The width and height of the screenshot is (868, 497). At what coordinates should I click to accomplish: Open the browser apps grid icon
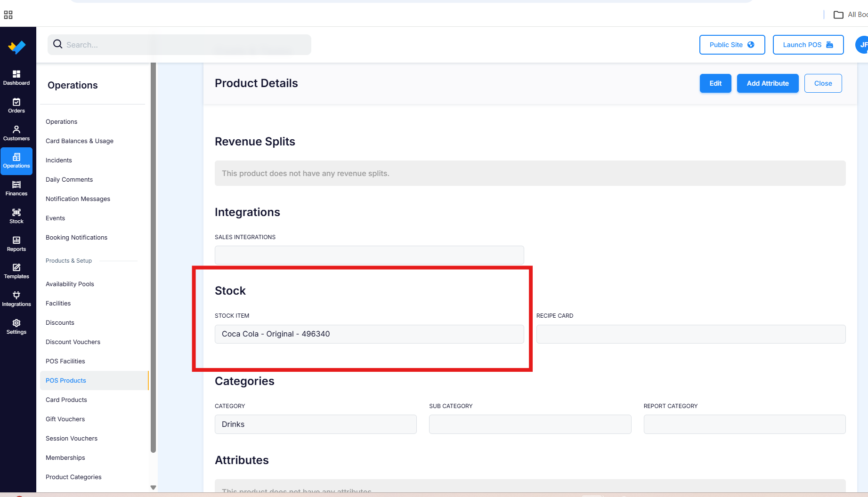(8, 15)
